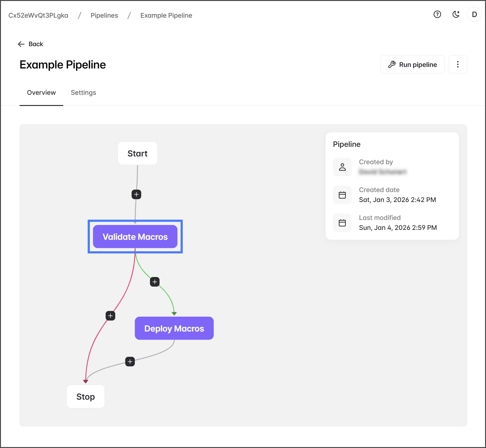Click the Created by person icon
The width and height of the screenshot is (486, 448).
coord(342,167)
